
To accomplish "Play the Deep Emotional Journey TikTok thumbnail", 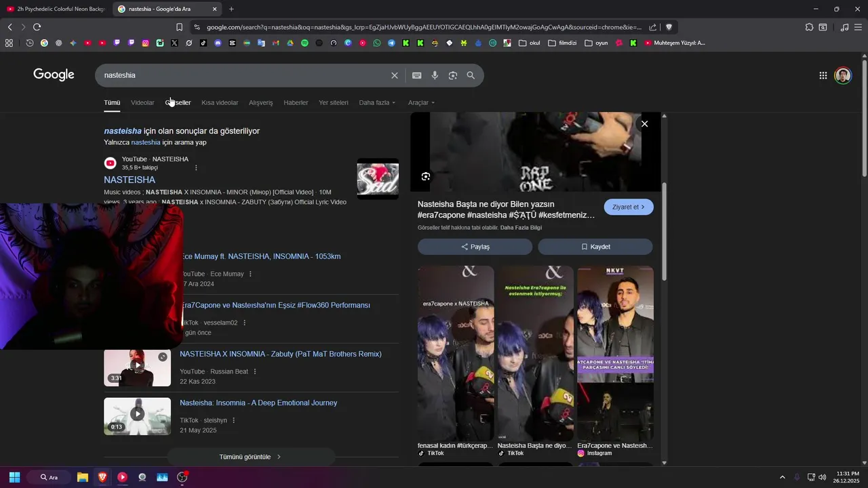I will click(137, 416).
